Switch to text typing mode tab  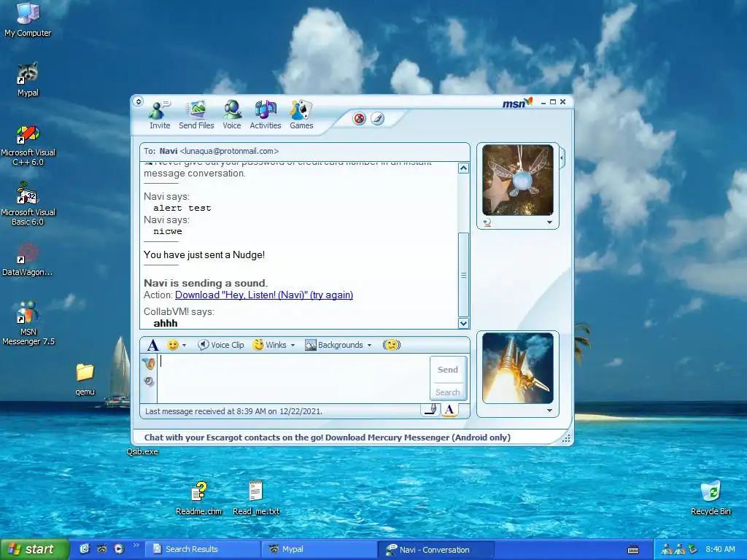point(449,410)
